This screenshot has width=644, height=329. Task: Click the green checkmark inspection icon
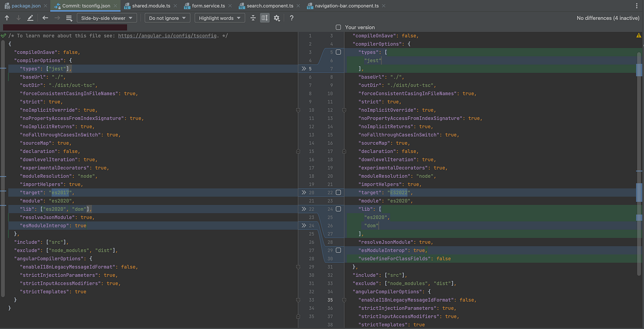tap(4, 35)
